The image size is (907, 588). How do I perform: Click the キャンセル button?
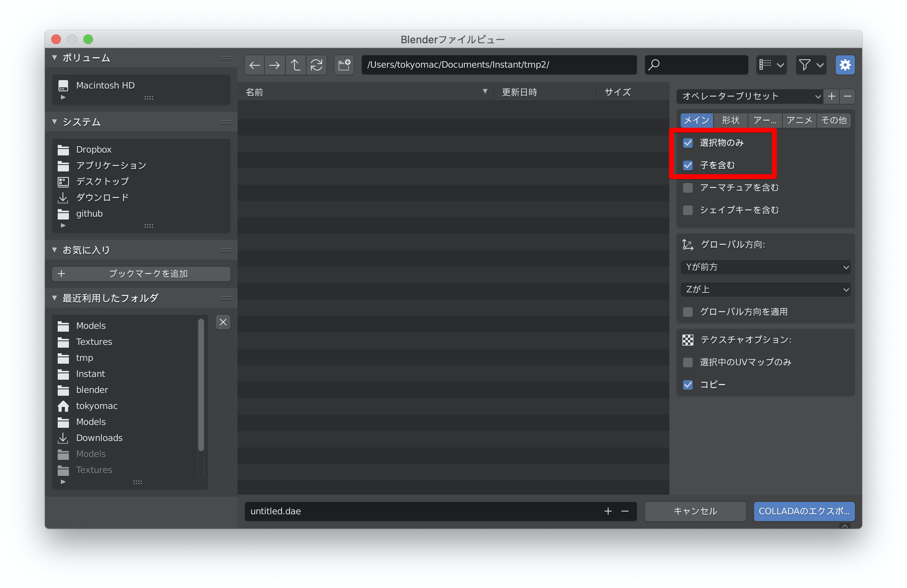(x=695, y=511)
